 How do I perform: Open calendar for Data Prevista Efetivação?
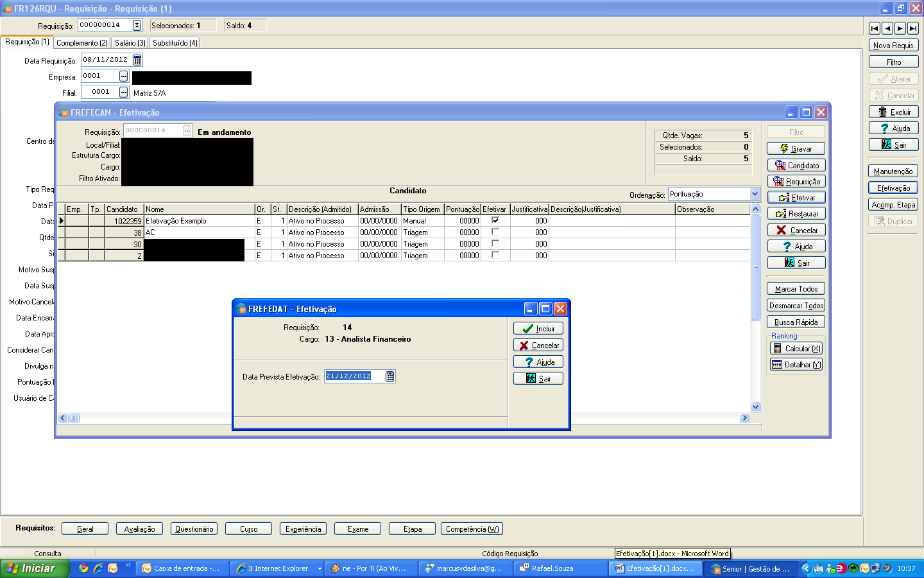[389, 376]
